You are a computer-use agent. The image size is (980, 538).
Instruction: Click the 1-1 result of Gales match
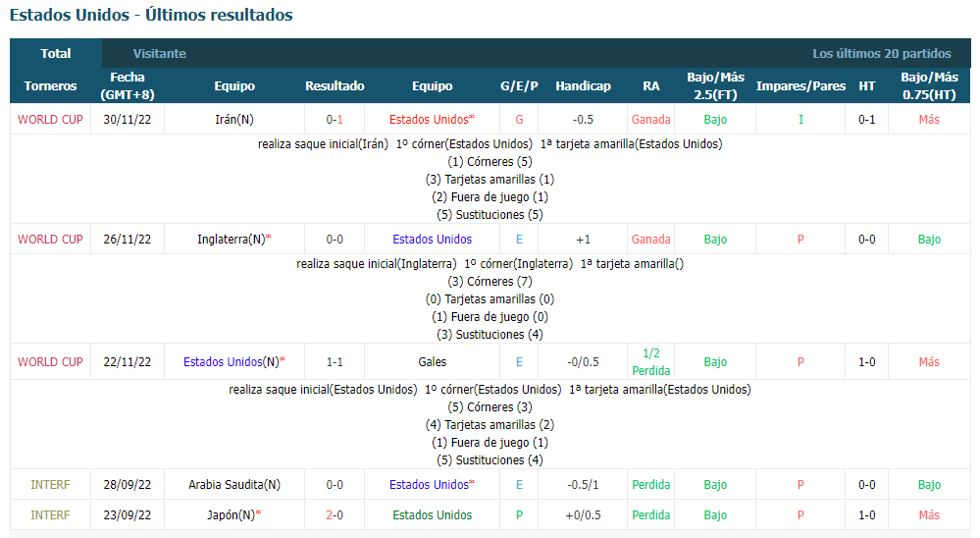point(335,361)
